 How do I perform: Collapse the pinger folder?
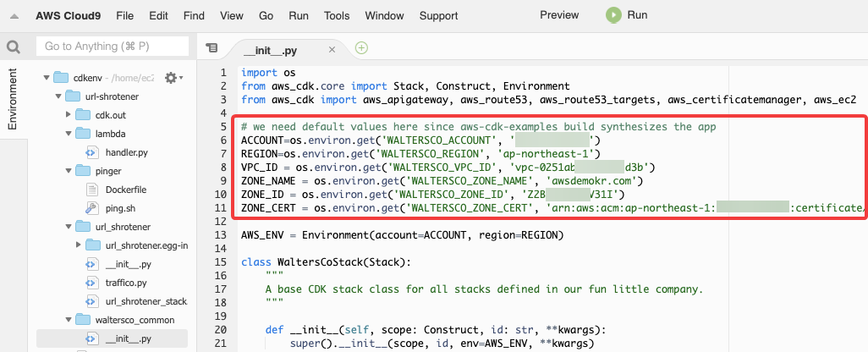coord(69,171)
